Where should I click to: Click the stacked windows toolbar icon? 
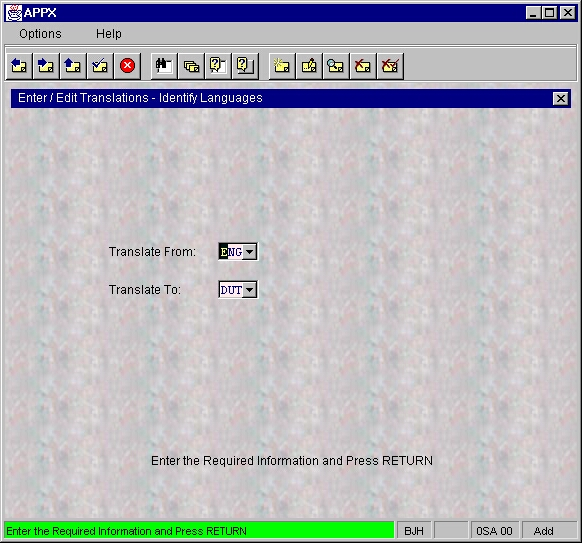(191, 66)
